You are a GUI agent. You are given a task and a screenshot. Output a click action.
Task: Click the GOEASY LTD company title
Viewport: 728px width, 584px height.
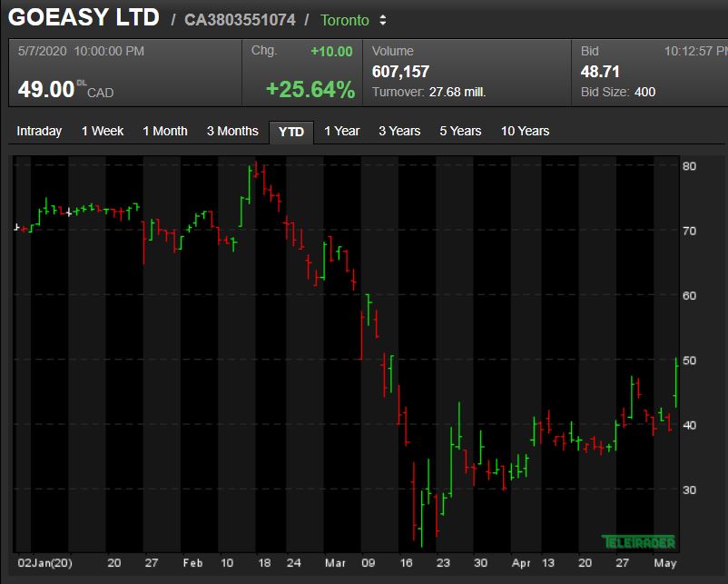pyautogui.click(x=84, y=17)
